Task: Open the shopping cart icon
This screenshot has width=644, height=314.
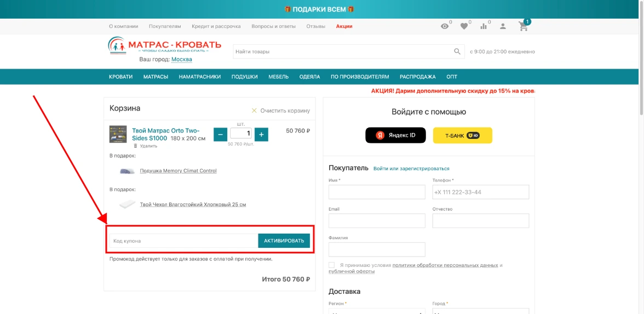Action: [x=523, y=26]
